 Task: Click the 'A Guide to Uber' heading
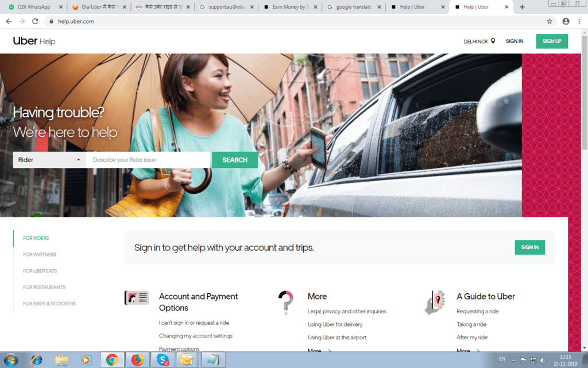coord(486,296)
